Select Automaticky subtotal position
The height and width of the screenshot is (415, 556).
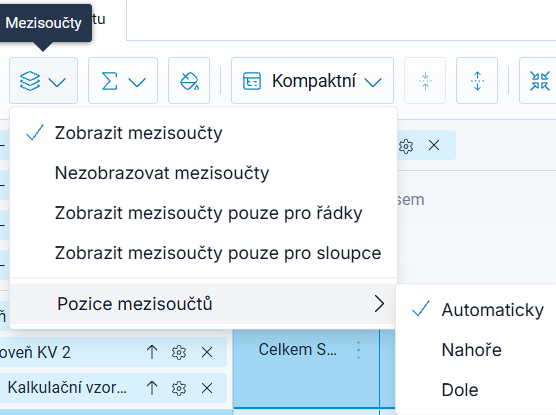pyautogui.click(x=476, y=310)
